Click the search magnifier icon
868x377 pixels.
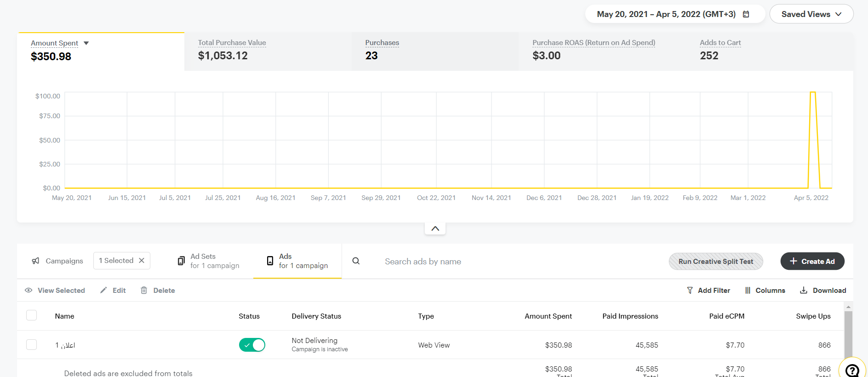(356, 261)
